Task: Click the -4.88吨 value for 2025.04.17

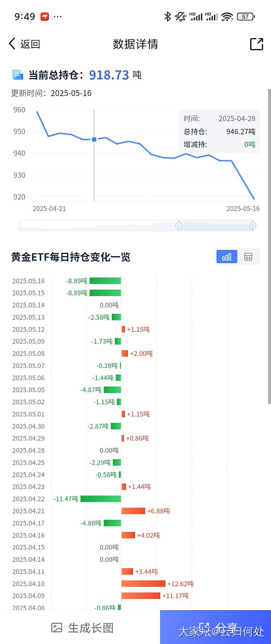Action: 91,523
